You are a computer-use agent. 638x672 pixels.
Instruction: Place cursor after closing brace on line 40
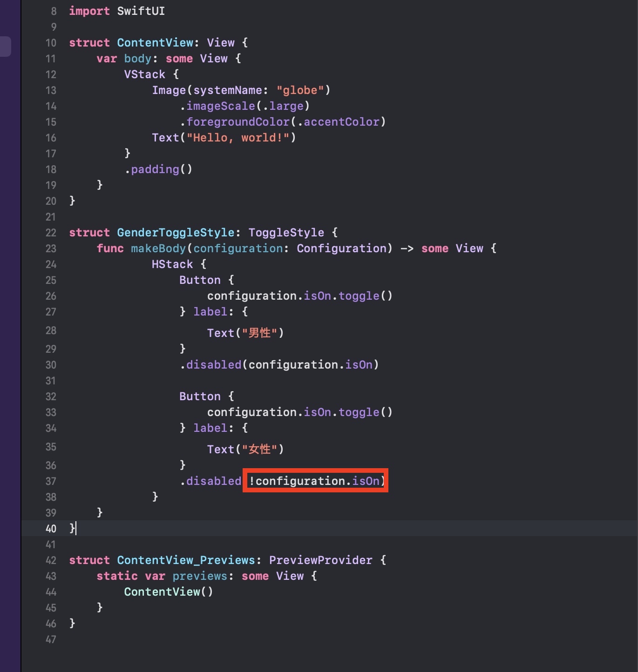[75, 529]
